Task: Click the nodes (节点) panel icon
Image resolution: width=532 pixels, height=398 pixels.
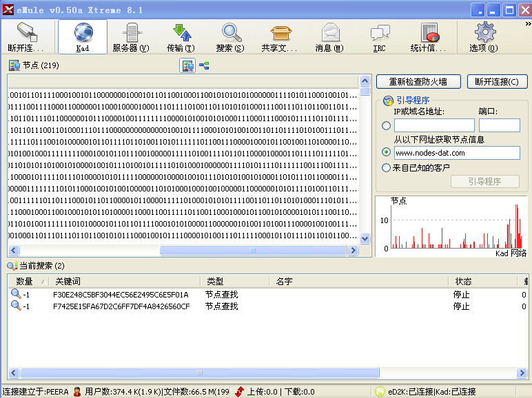Action: click(x=14, y=65)
